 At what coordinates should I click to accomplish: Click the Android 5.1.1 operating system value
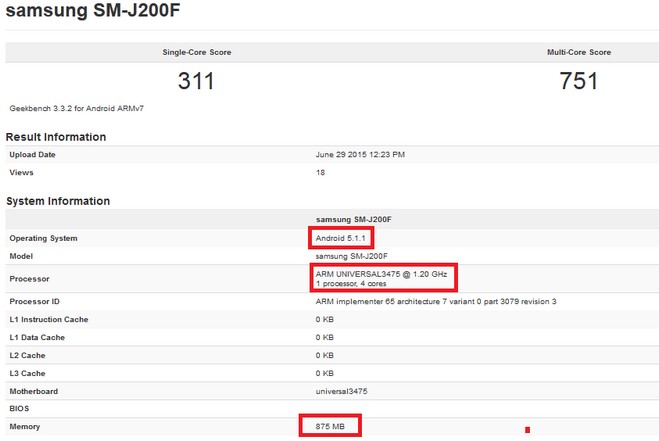[341, 238]
